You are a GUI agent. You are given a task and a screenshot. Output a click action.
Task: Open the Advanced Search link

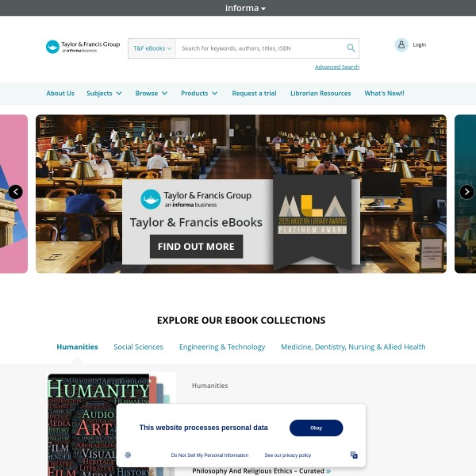[337, 67]
